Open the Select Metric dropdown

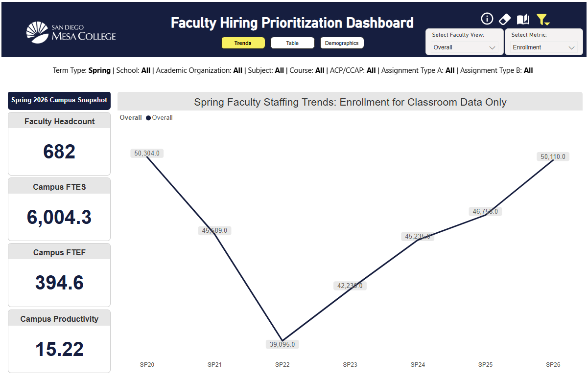tap(543, 47)
